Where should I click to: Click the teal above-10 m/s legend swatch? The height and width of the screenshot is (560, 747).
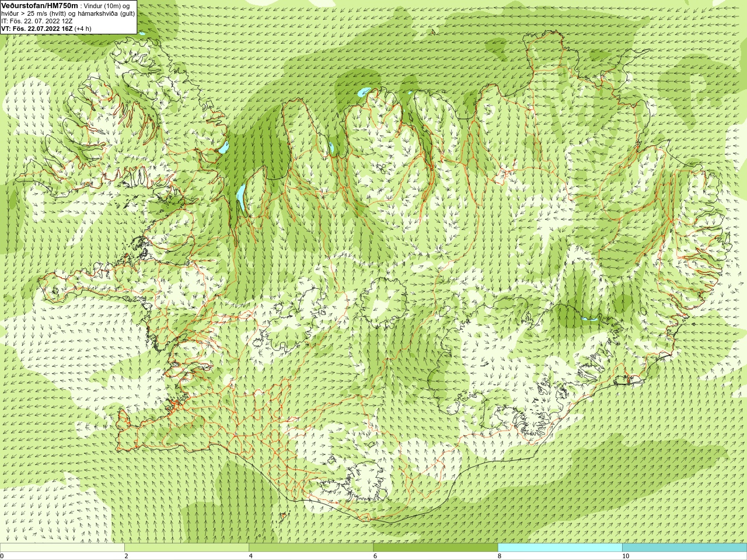tap(685, 548)
